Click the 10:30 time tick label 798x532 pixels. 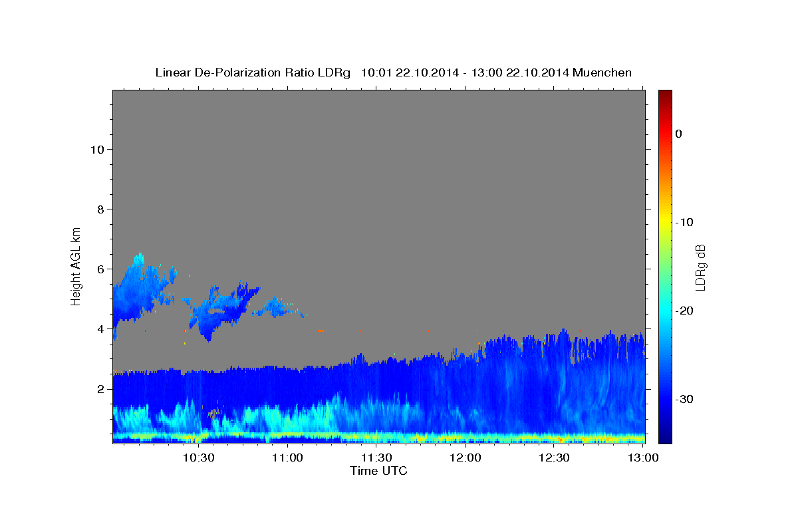(x=198, y=458)
